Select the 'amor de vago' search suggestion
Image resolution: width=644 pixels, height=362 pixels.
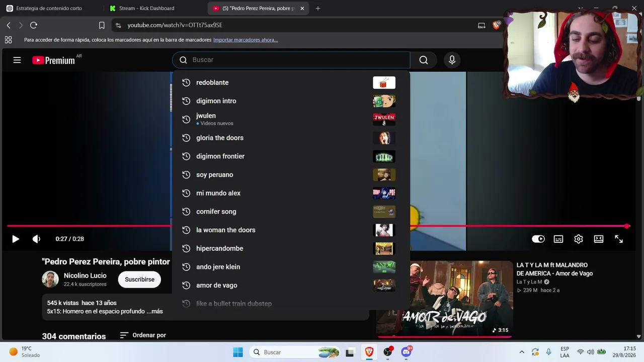point(291,286)
